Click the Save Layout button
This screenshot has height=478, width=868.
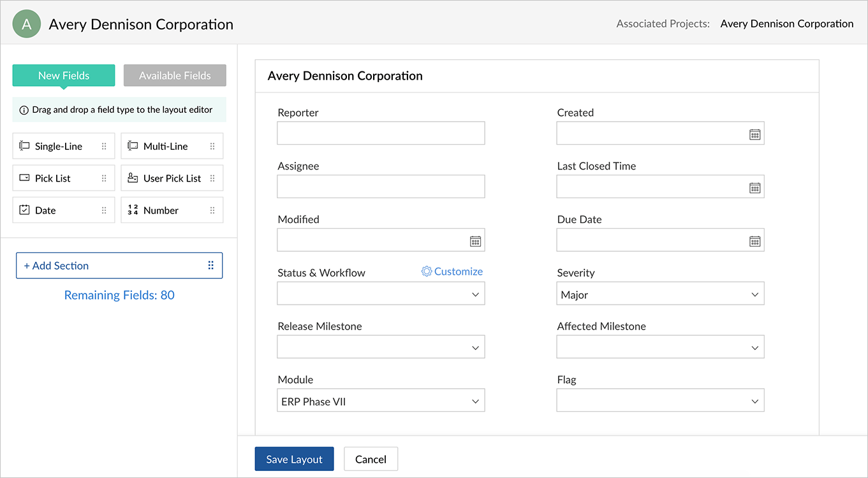coord(294,459)
